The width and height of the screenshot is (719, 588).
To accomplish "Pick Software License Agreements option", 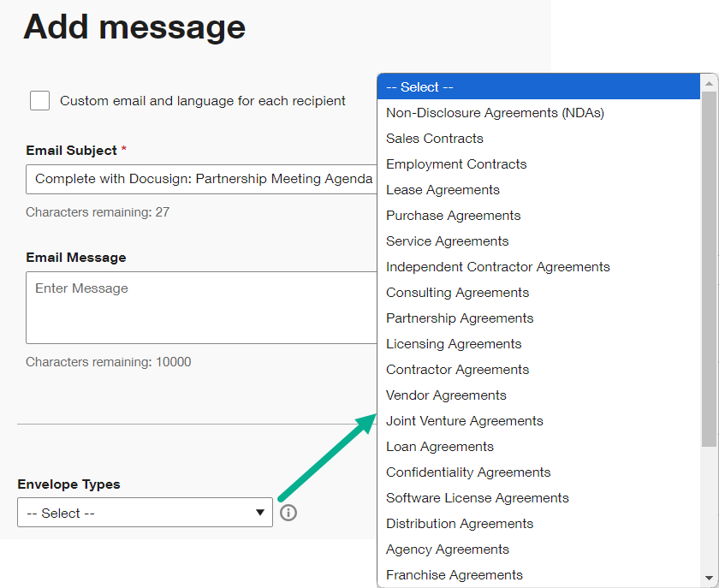I will pyautogui.click(x=477, y=498).
